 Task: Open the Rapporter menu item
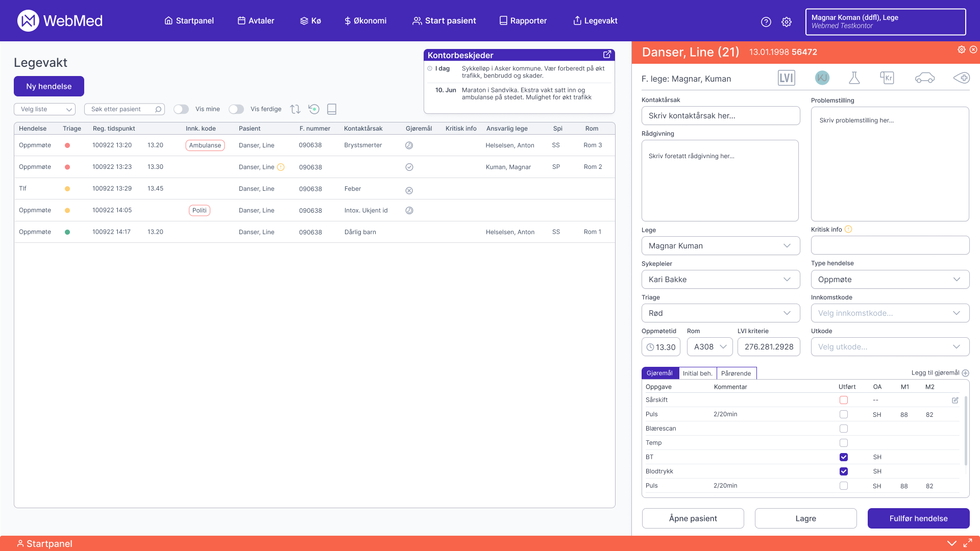[x=523, y=21]
